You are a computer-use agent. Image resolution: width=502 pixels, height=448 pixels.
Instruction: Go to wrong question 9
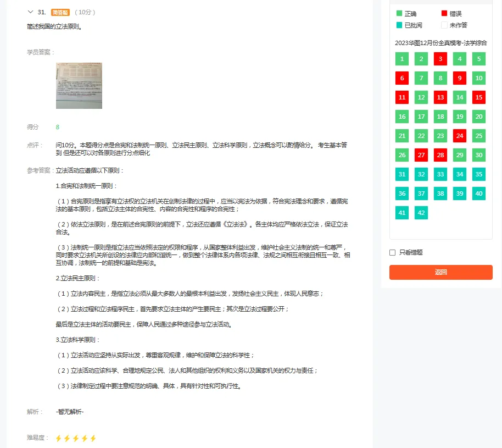pos(460,78)
